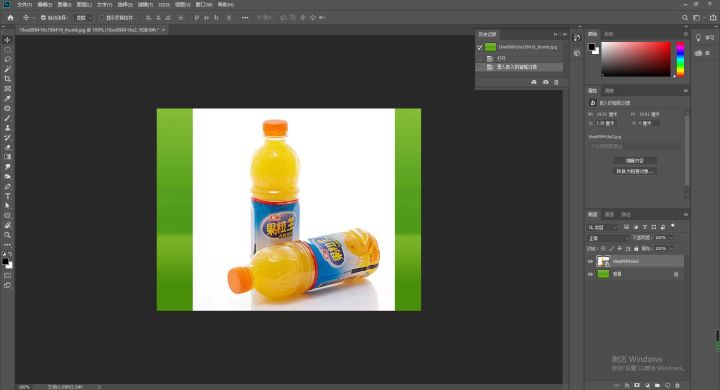Select the Crop tool
Viewport: 720px width, 390px height.
coord(7,79)
